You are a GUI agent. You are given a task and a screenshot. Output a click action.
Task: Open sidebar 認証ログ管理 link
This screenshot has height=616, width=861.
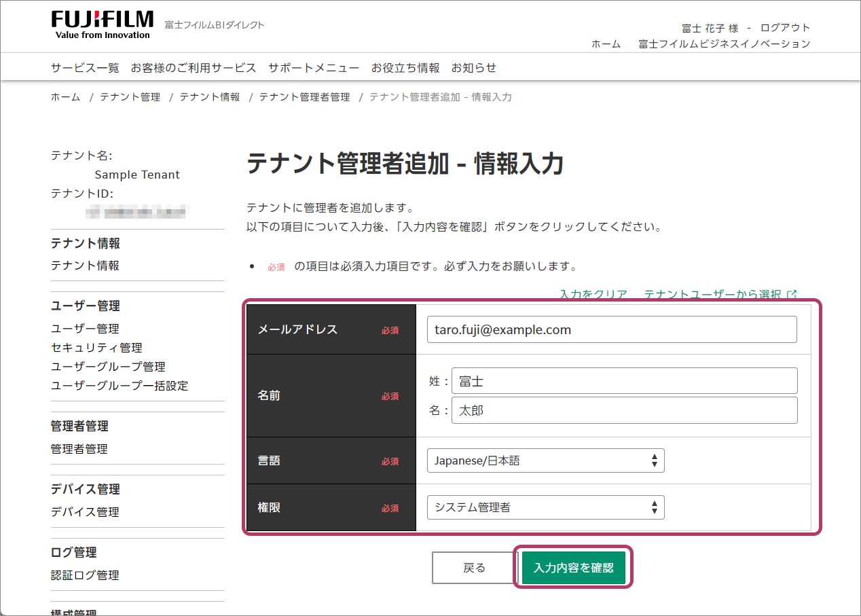85,575
